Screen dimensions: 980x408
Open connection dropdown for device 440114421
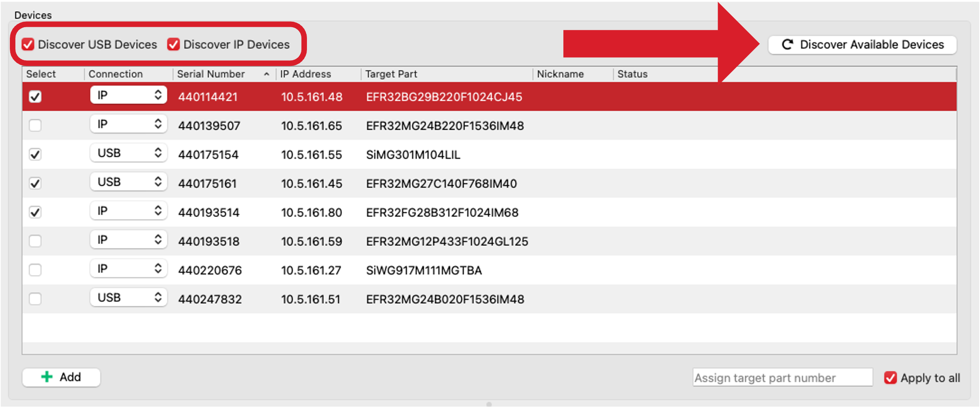[x=128, y=95]
